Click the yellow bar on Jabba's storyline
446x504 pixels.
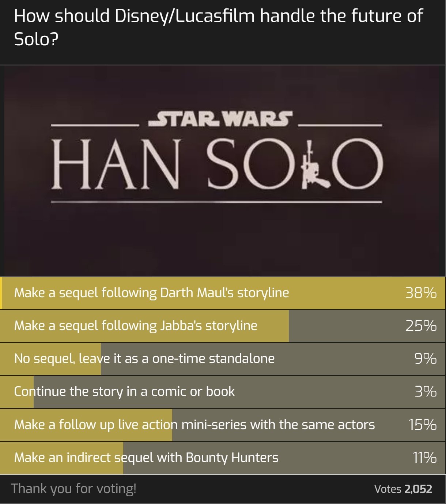(x=144, y=326)
